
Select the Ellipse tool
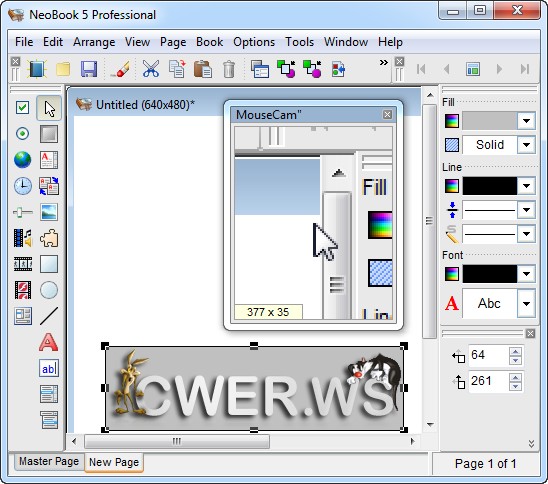49,290
